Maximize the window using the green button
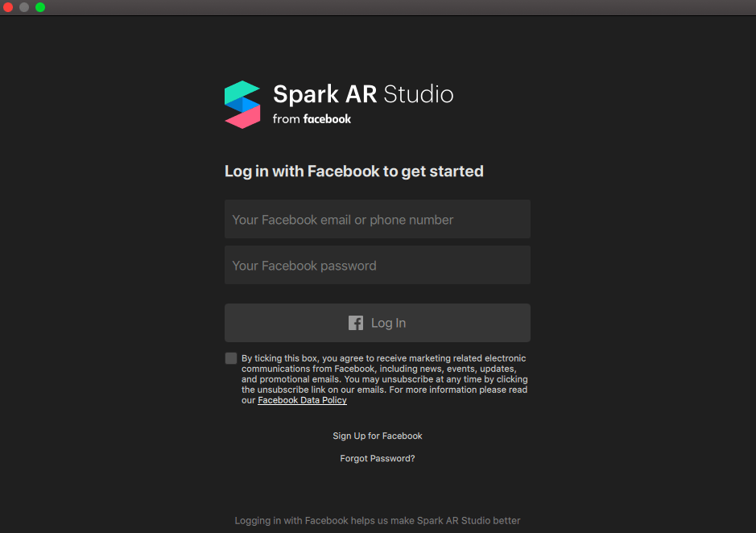Image resolution: width=756 pixels, height=533 pixels. pos(40,7)
